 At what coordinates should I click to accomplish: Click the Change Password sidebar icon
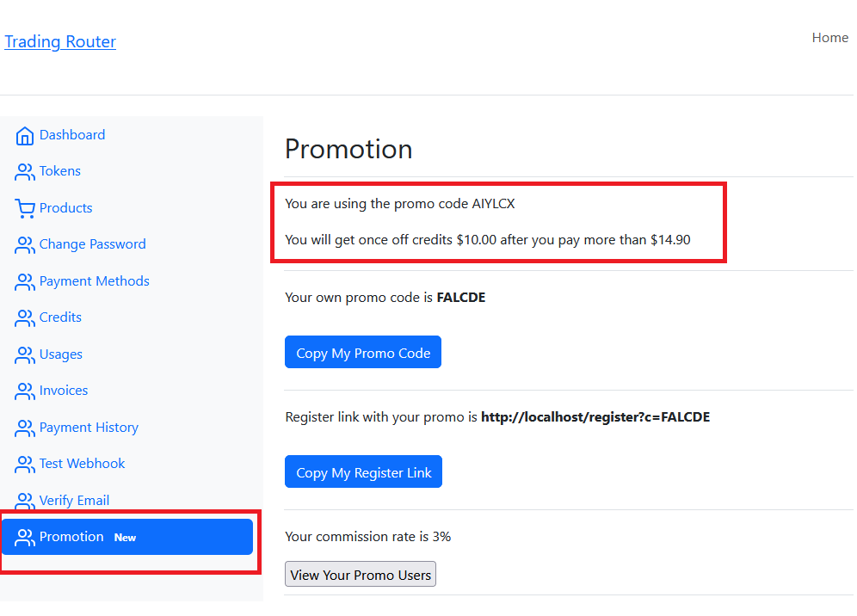[x=25, y=245]
